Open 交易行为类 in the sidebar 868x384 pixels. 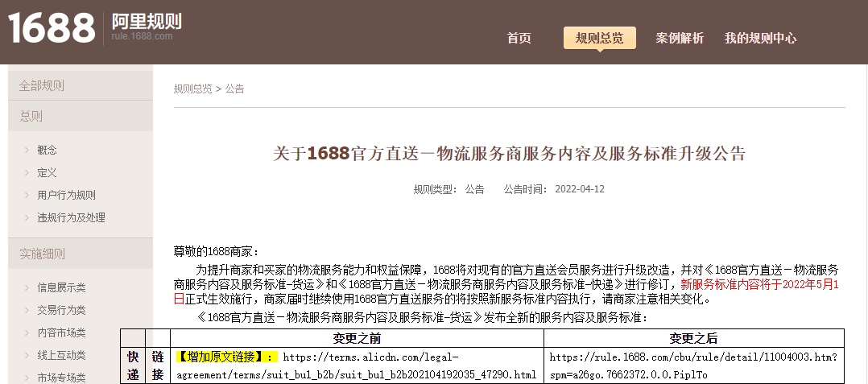tap(61, 311)
